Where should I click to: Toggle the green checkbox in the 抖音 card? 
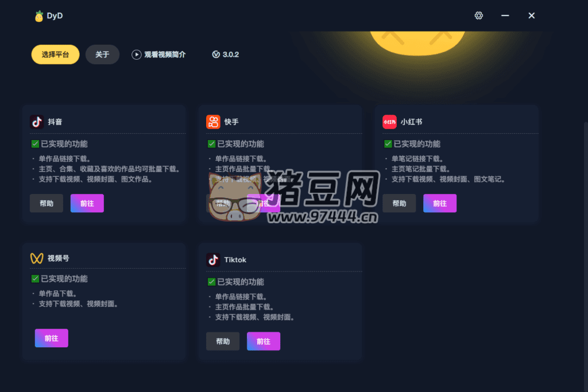[35, 144]
